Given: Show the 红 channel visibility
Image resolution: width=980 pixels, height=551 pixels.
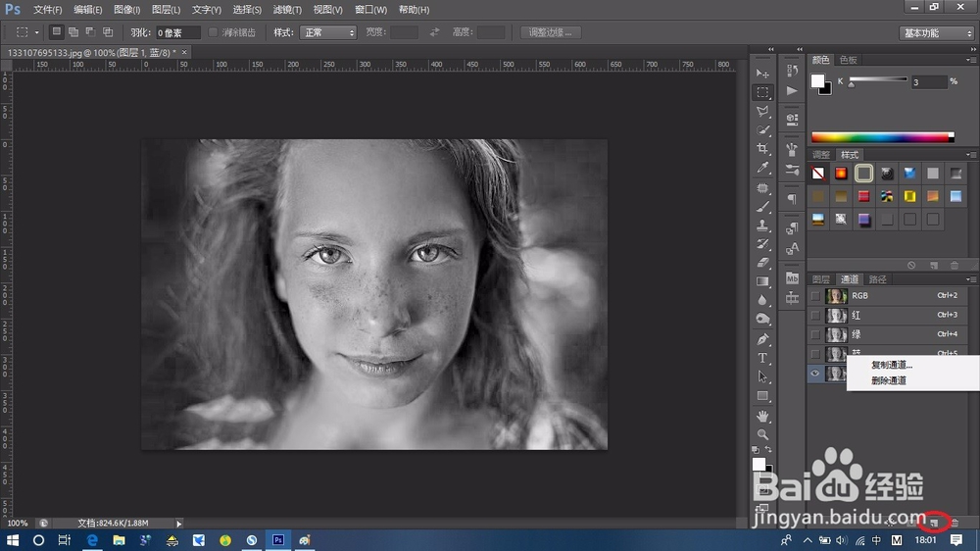Looking at the screenshot, I should click(815, 316).
